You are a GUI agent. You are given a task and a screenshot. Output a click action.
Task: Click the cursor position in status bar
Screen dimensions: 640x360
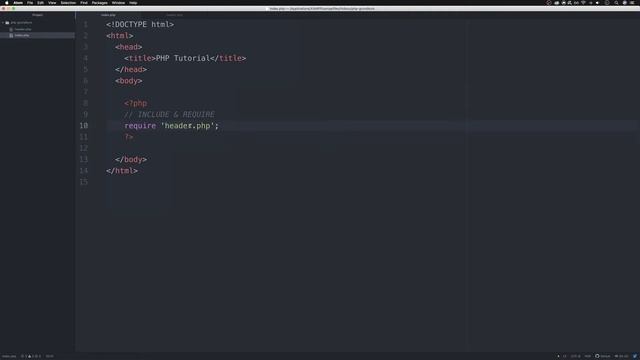tap(49, 356)
